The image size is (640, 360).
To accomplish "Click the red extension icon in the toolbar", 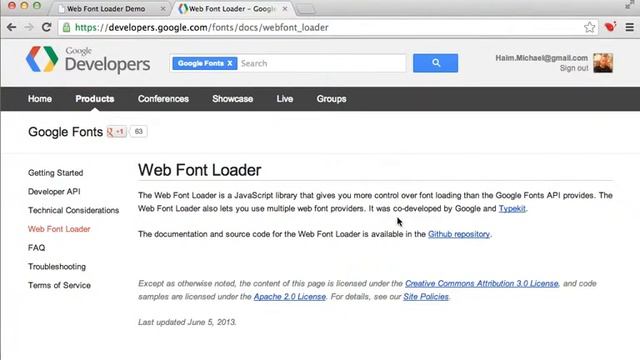I will click(610, 27).
